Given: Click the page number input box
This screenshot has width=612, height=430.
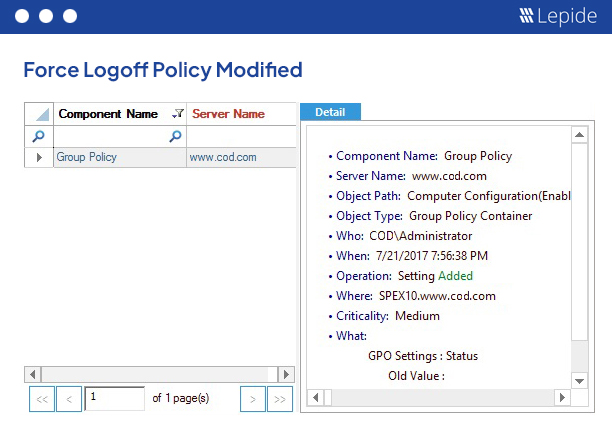Looking at the screenshot, I should coord(115,398).
